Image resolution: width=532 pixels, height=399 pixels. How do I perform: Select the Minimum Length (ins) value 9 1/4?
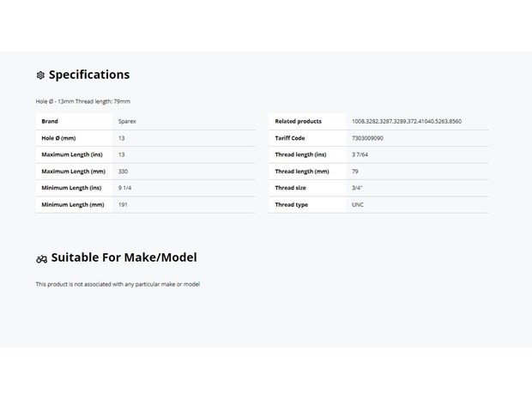[x=124, y=188]
